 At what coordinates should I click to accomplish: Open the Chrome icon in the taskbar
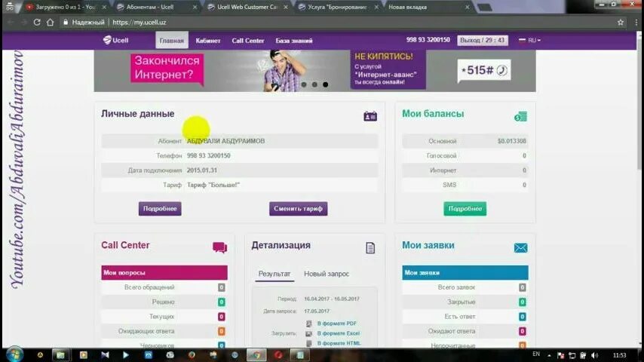[x=256, y=355]
